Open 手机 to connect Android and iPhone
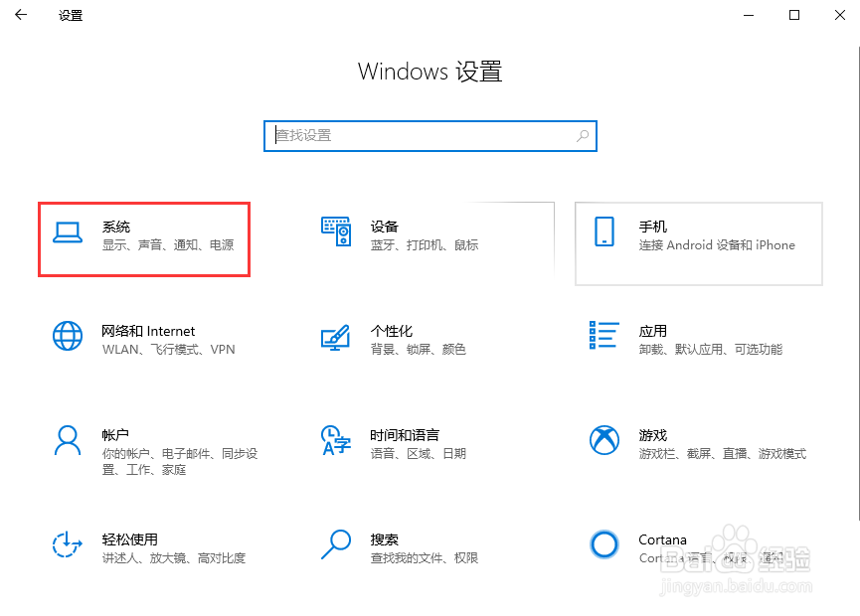 point(696,243)
